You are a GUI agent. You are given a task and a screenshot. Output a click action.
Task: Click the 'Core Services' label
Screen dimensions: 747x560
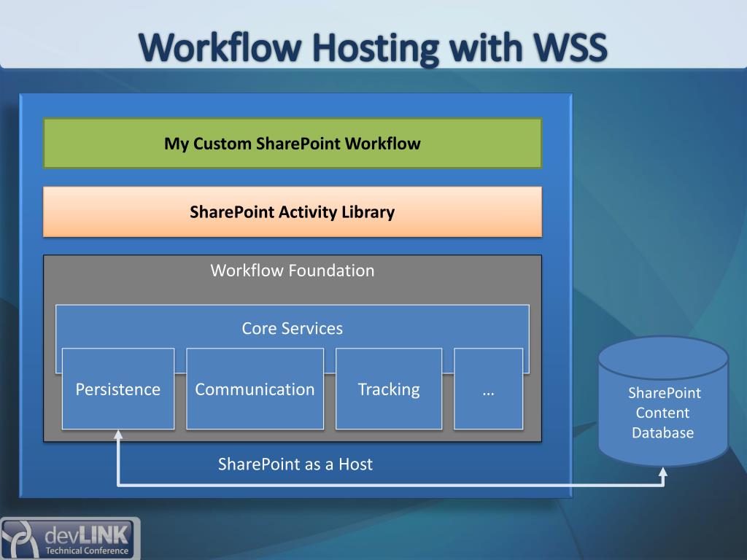[293, 329]
